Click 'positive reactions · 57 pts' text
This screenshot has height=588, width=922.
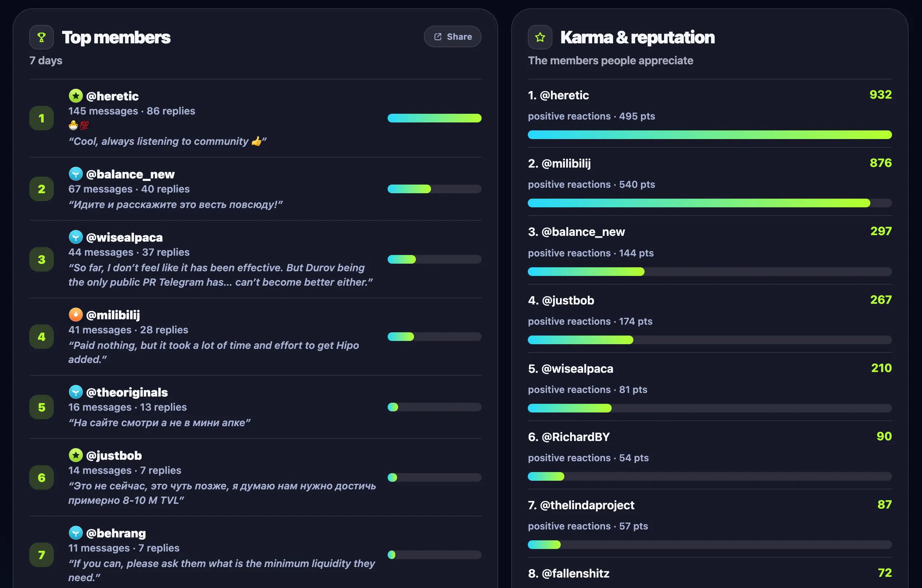(x=588, y=526)
